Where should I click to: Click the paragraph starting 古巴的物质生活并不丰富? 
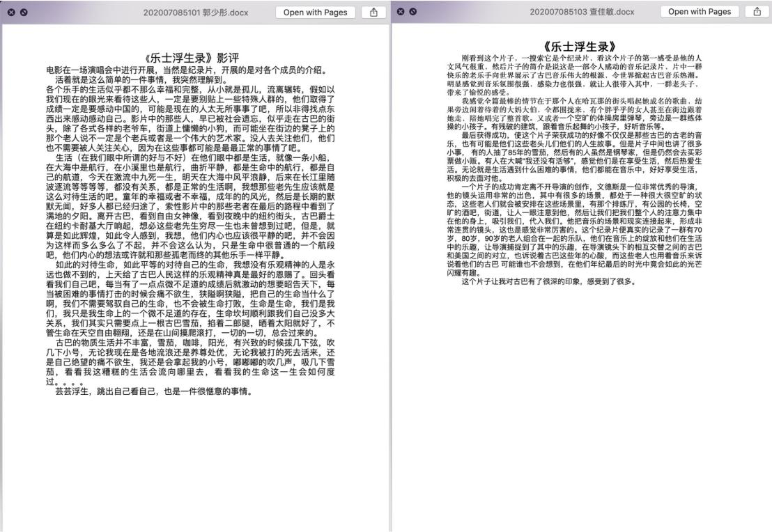tap(190, 362)
